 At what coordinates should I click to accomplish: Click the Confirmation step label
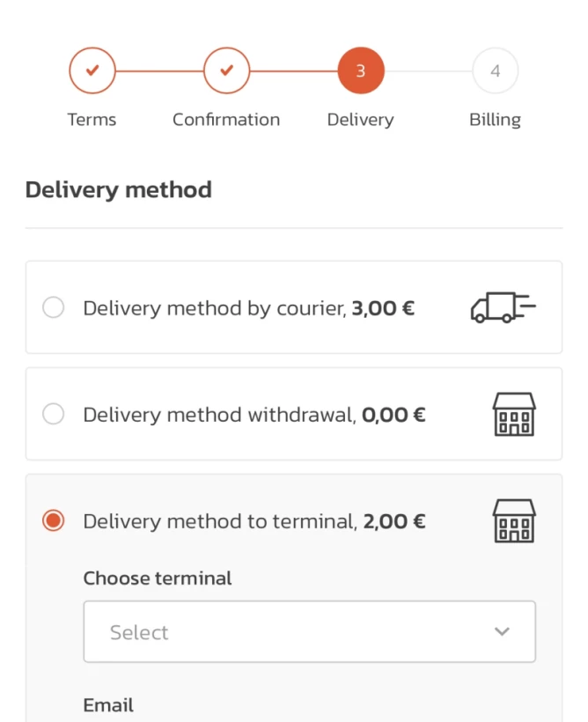[x=226, y=120]
